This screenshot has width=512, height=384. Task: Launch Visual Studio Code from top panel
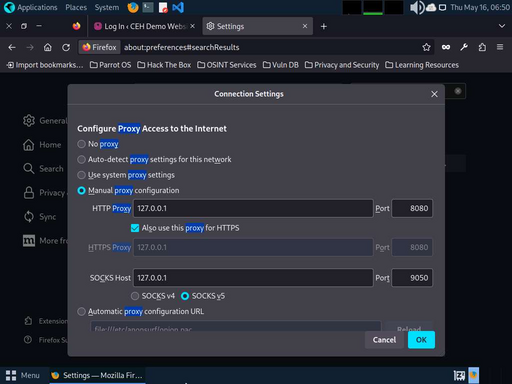[x=178, y=7]
